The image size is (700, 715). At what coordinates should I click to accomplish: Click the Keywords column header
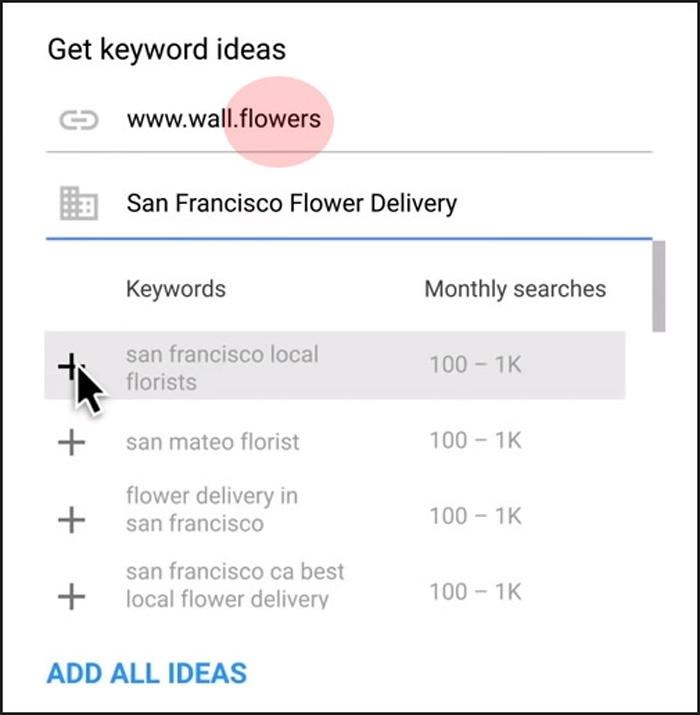tap(176, 289)
